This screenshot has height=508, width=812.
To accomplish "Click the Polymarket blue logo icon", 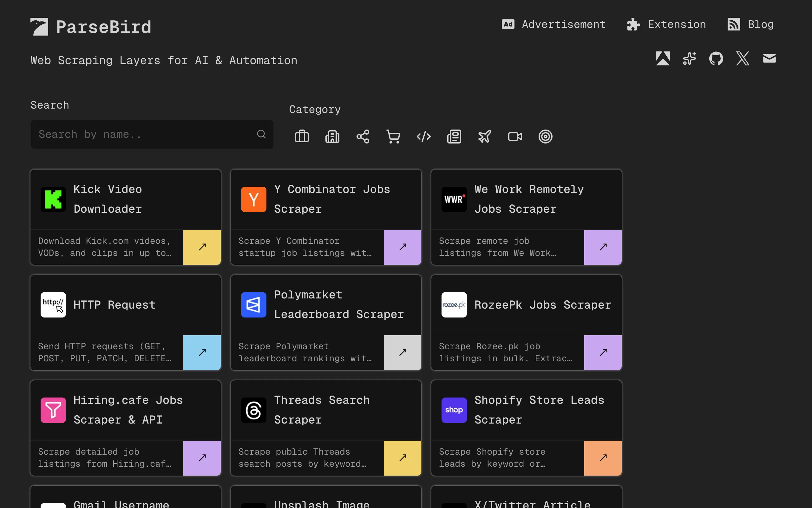I will [x=254, y=305].
